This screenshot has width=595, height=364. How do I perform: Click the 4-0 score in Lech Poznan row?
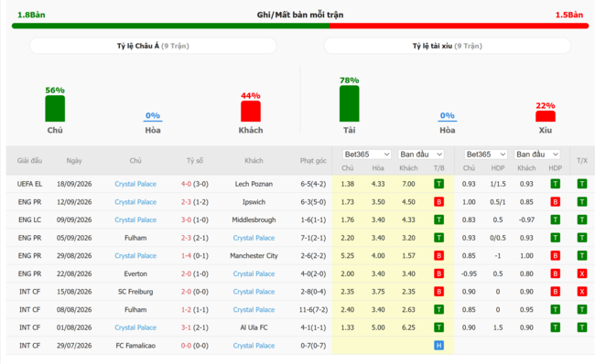tap(186, 184)
